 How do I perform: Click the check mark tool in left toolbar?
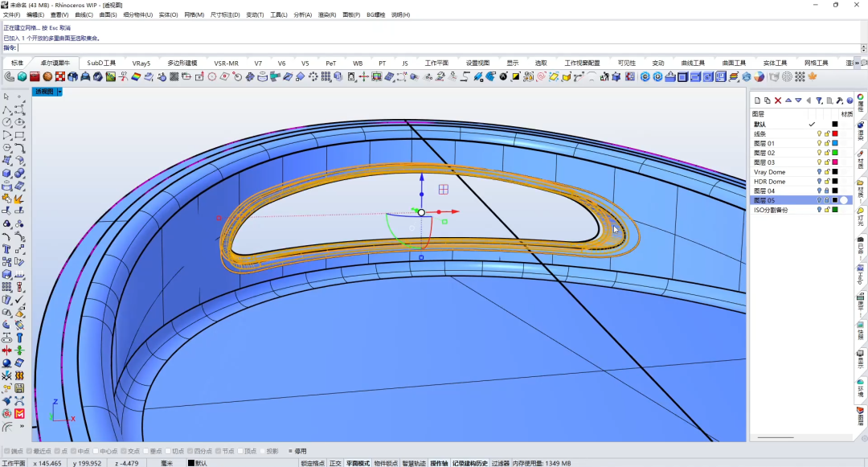19,300
